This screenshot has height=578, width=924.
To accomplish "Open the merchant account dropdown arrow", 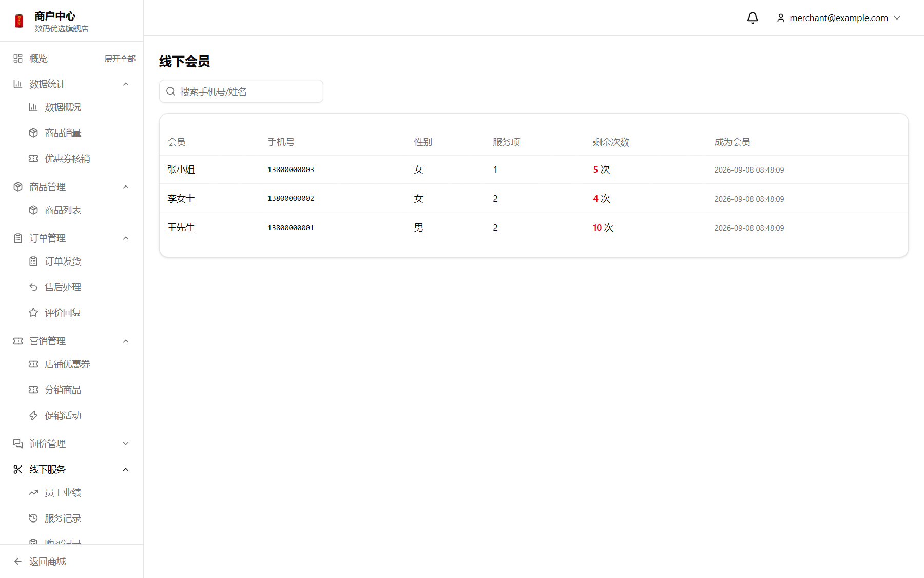I will [x=897, y=18].
